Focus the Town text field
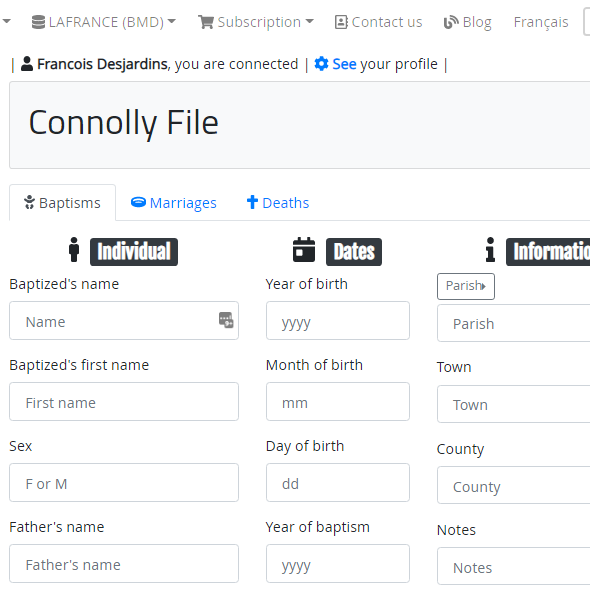The image size is (590, 590). (x=514, y=404)
